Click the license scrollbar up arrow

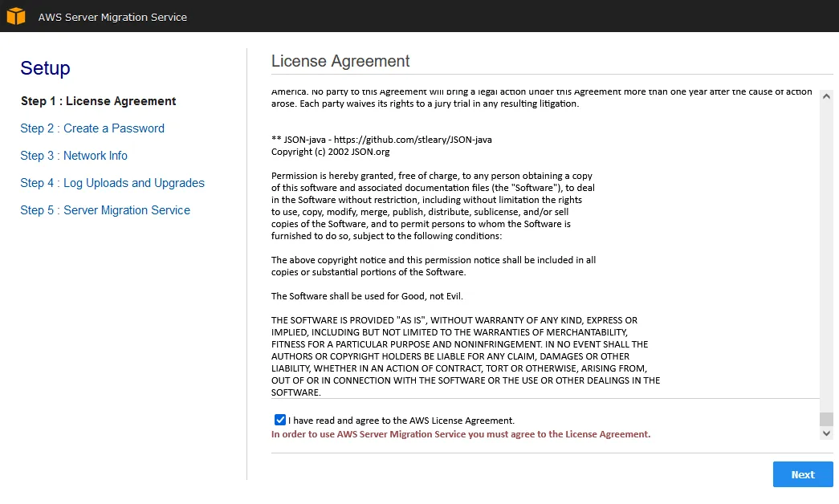point(826,97)
